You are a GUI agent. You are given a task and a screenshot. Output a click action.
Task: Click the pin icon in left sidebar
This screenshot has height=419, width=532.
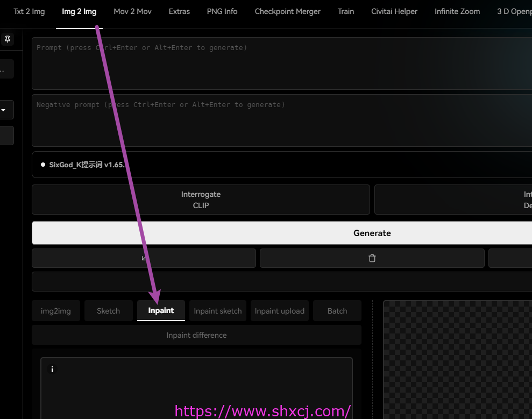click(x=8, y=39)
